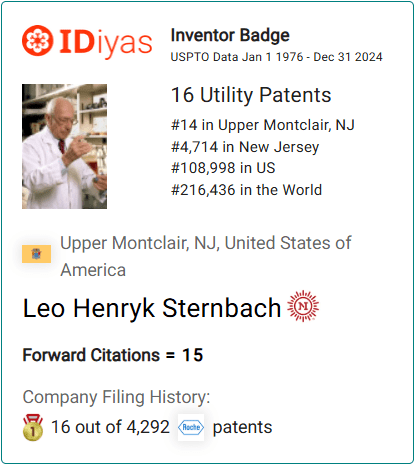Click the USPTO Data date range text
Screen dimensions: 416x465
pyautogui.click(x=276, y=57)
